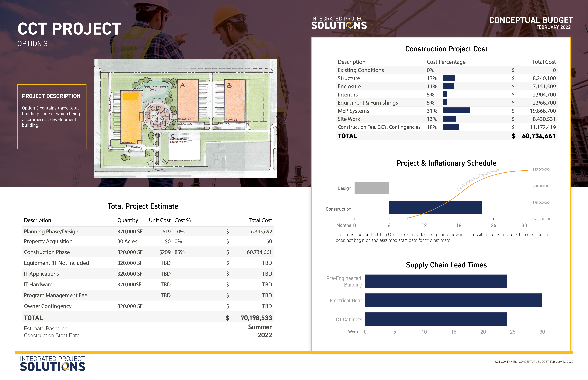This screenshot has width=588, height=380.
Task: Click the Owner Contingency row label
Action: 48,306
